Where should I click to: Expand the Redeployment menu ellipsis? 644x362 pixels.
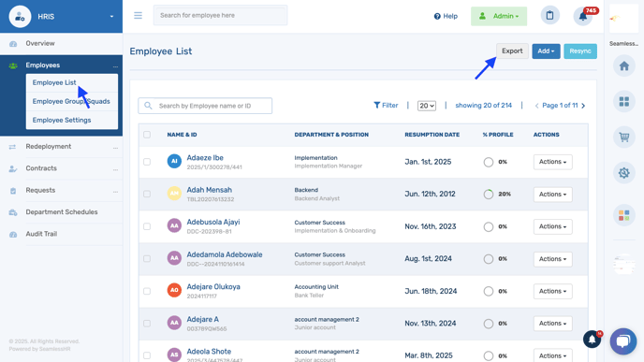pos(115,147)
